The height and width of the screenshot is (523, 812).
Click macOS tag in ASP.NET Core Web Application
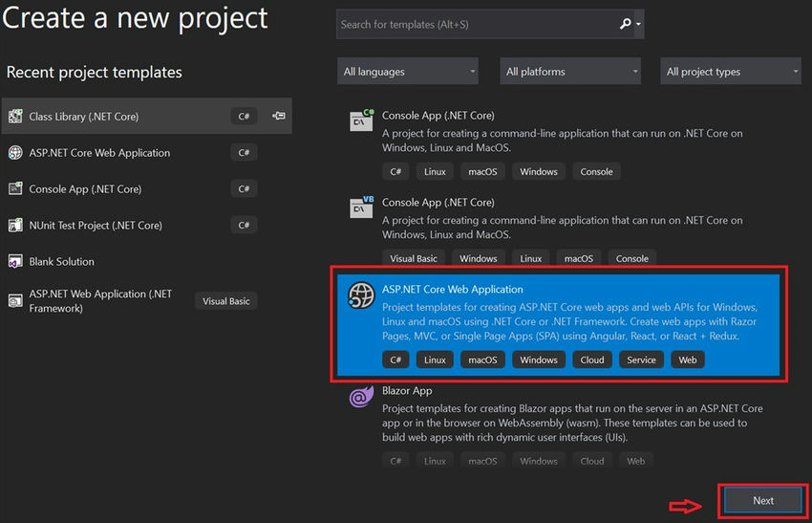(x=482, y=360)
